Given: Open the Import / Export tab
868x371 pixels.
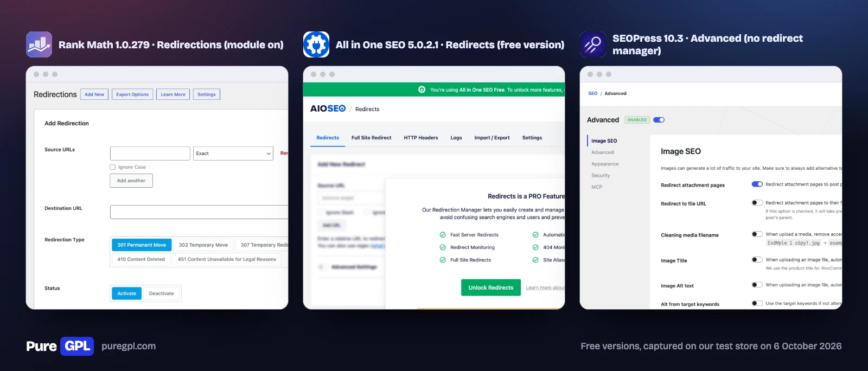Looking at the screenshot, I should click(492, 138).
